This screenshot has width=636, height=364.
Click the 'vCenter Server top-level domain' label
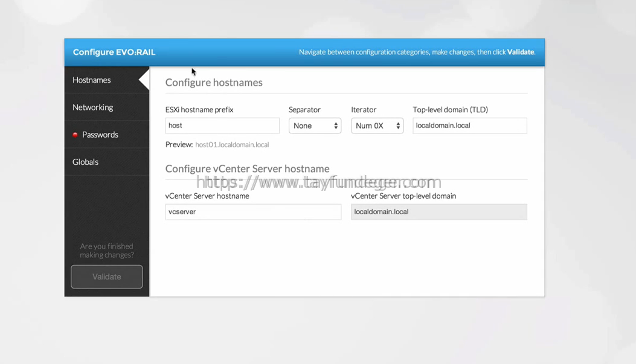click(x=403, y=196)
